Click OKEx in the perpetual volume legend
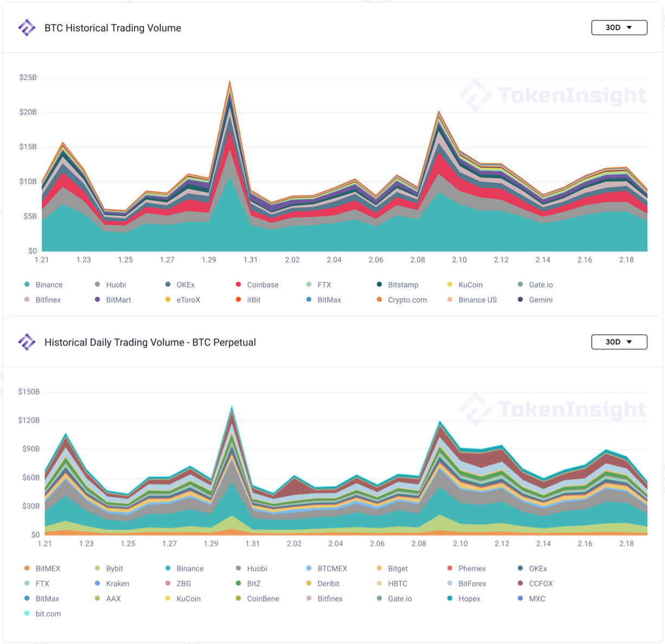665x644 pixels. point(532,569)
